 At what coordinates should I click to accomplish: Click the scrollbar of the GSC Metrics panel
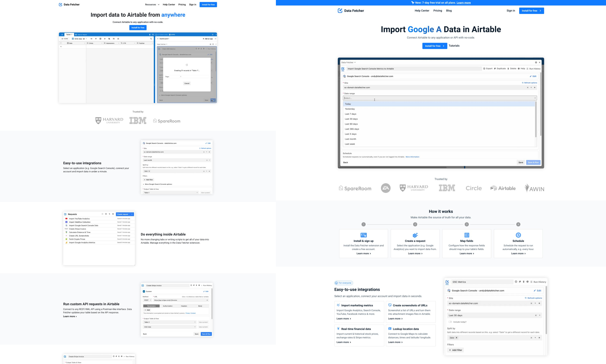click(546, 310)
